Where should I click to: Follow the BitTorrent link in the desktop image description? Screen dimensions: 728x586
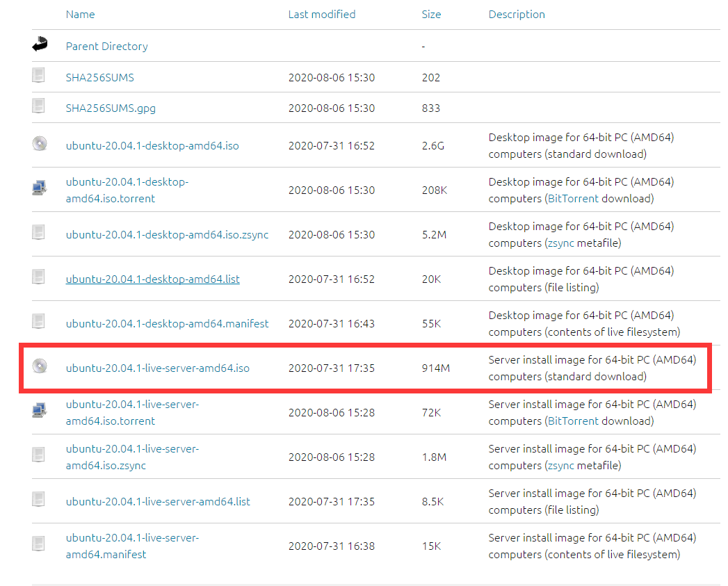pyautogui.click(x=574, y=199)
